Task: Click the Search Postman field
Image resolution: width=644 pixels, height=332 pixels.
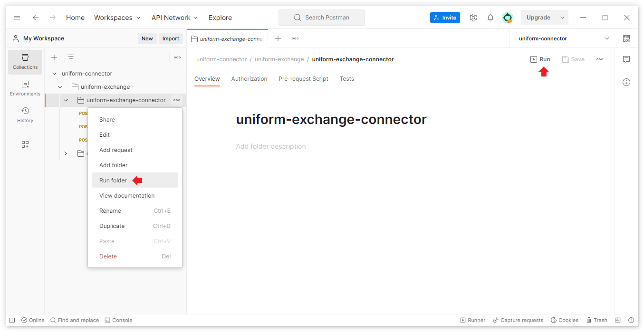Action: [x=322, y=18]
